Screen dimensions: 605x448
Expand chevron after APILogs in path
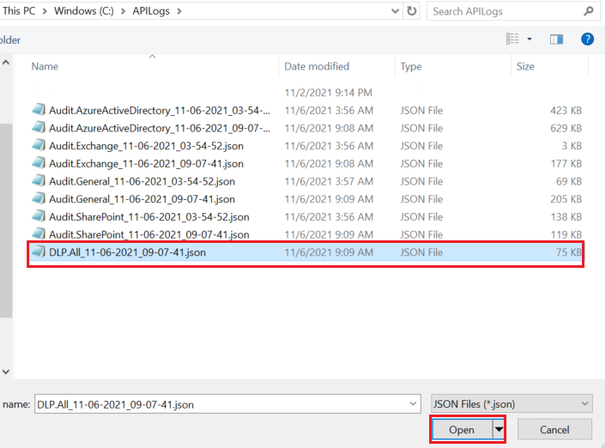click(x=179, y=11)
